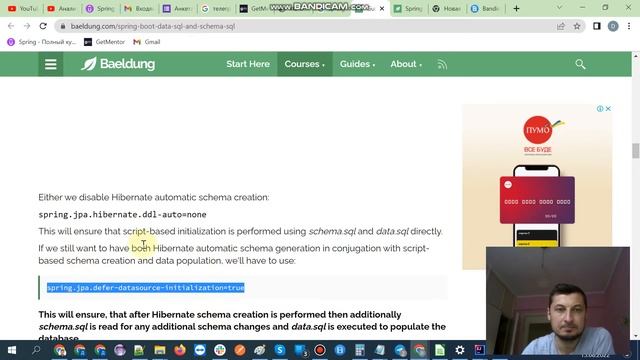640x360 pixels.
Task: Open the Baeldung hamburger menu
Action: (x=51, y=64)
